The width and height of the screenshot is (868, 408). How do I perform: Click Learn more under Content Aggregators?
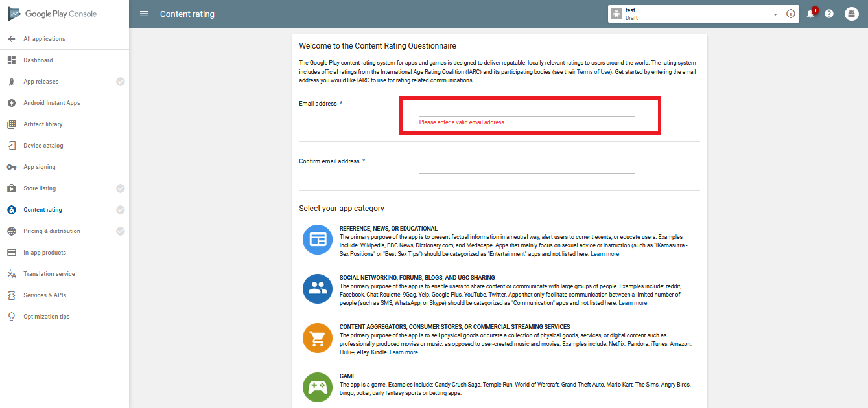(x=404, y=352)
